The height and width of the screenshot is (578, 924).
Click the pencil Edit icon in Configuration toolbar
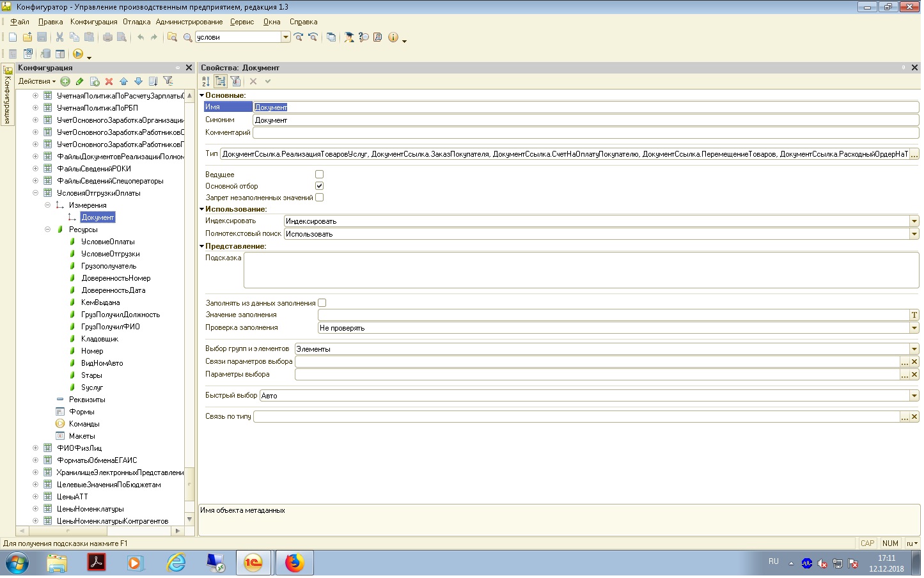80,82
